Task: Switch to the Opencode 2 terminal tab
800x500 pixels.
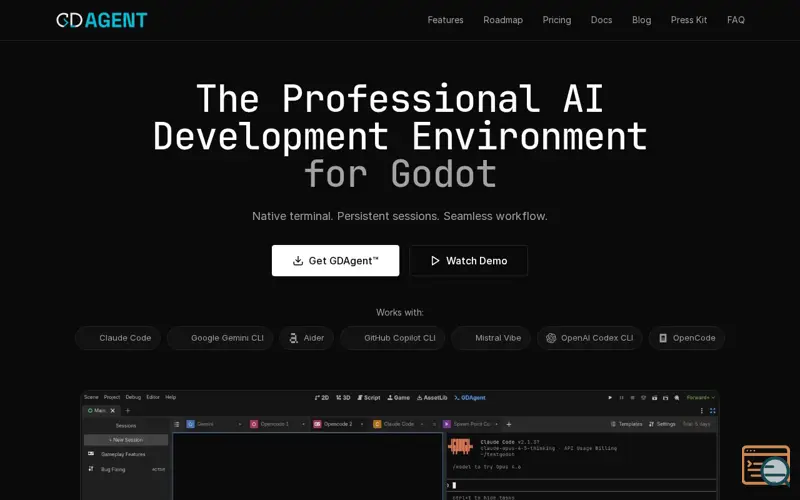Action: 337,424
